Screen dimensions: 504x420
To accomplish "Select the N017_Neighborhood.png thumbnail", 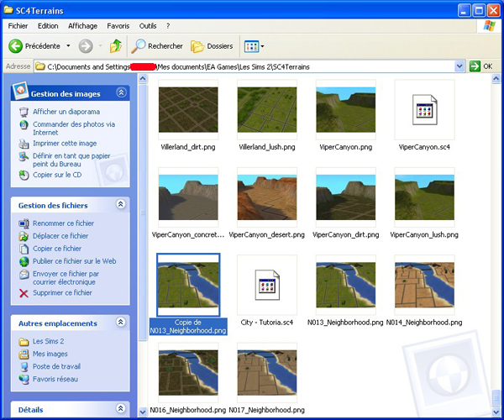I will tap(267, 373).
